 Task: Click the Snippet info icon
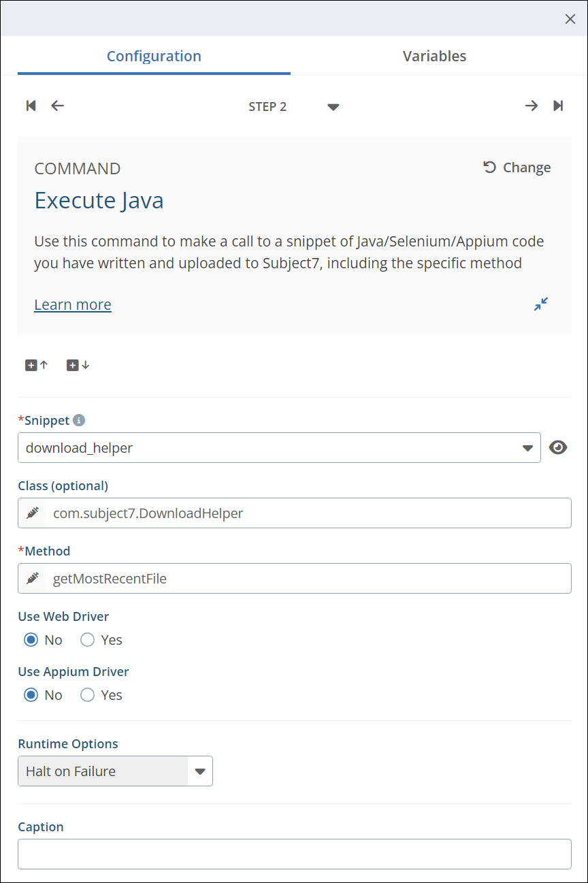click(x=79, y=421)
